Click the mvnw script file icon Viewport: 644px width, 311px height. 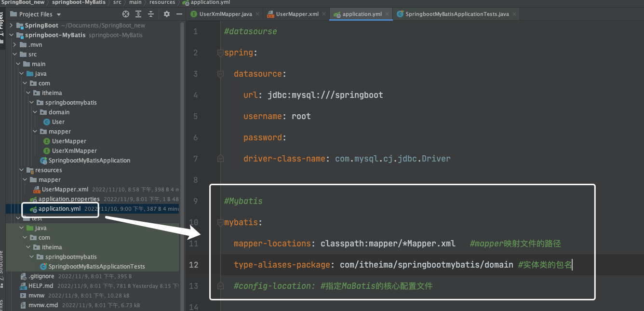click(23, 296)
